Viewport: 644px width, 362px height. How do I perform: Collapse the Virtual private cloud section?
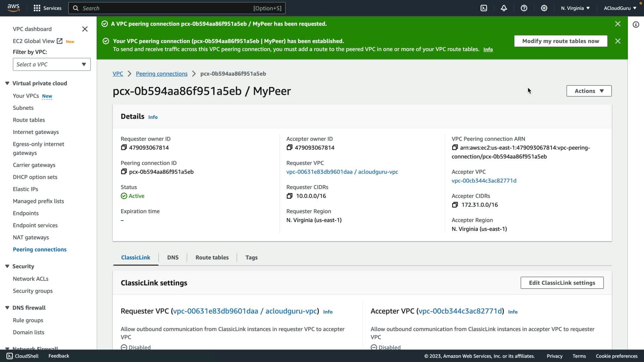tap(7, 83)
